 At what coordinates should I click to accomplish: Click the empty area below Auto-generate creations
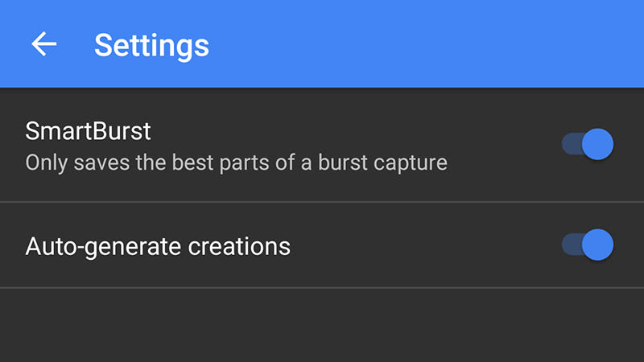click(x=322, y=326)
